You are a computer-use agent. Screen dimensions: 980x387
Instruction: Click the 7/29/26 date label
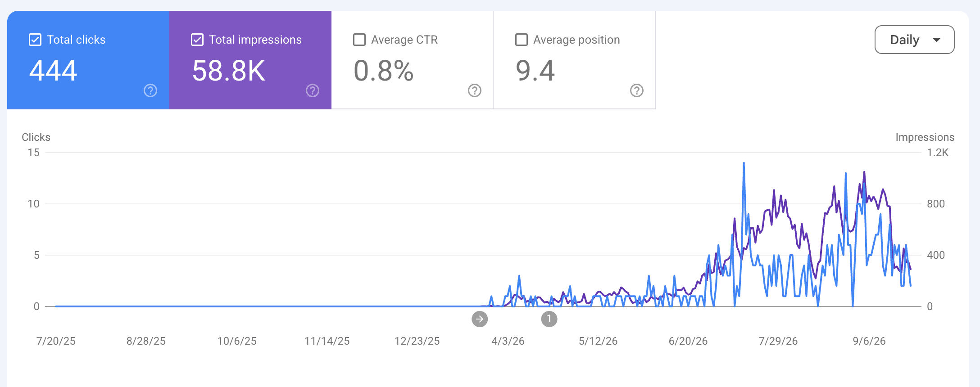click(x=778, y=341)
